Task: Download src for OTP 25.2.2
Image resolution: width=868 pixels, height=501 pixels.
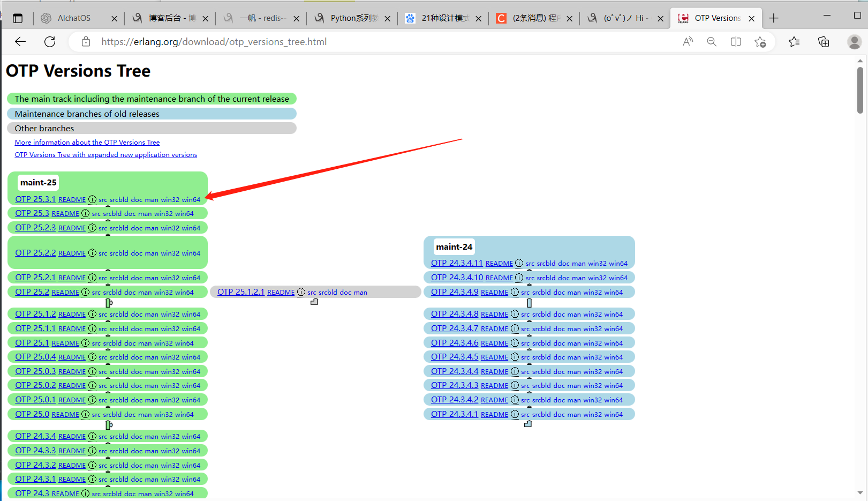Action: [x=103, y=253]
